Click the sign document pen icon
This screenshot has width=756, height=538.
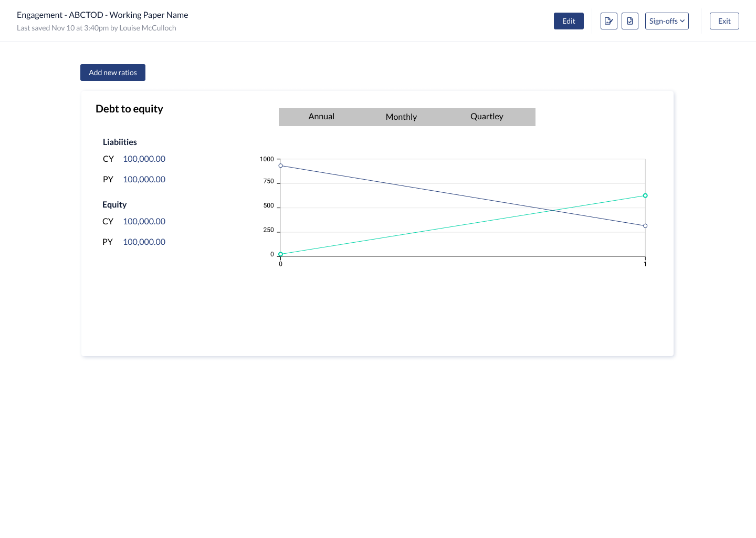(609, 21)
